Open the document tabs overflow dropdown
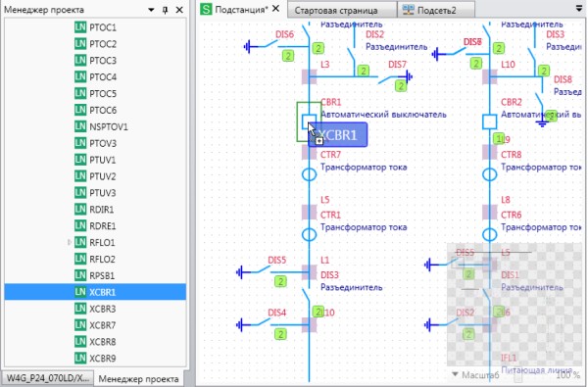Image resolution: width=588 pixels, height=387 pixels. click(x=579, y=8)
